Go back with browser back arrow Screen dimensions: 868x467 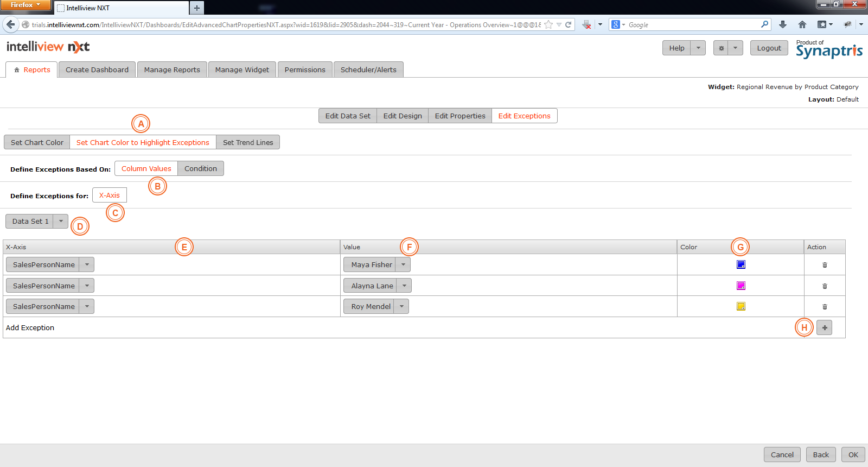[10, 24]
